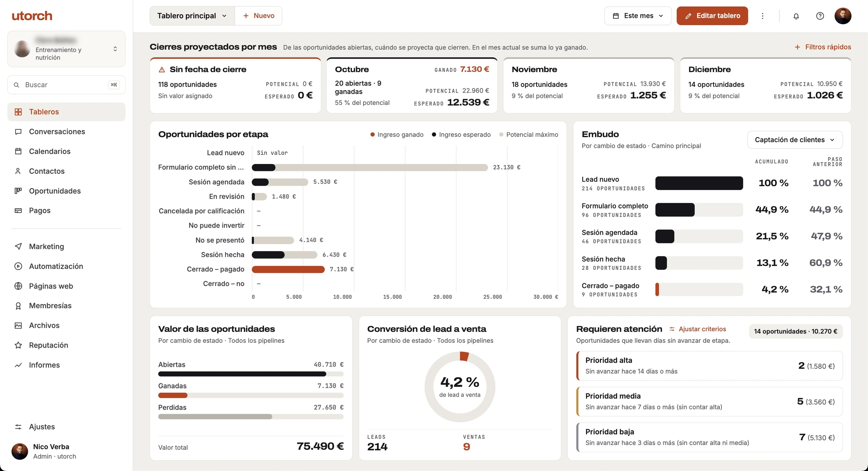Click the Calendarios calendar icon
This screenshot has height=471, width=868.
[x=18, y=151]
